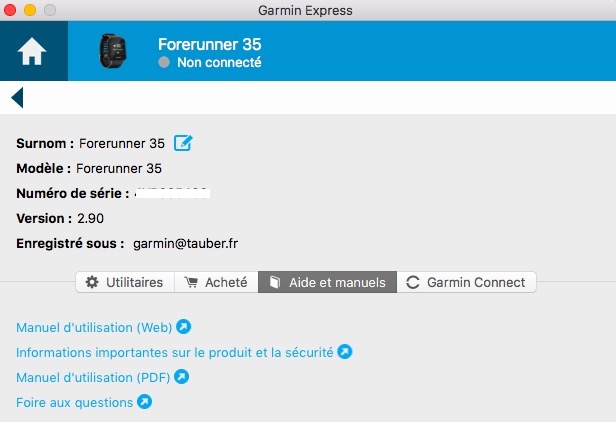Click the shopping cart icon on Acheté
The height and width of the screenshot is (422, 616).
191,283
